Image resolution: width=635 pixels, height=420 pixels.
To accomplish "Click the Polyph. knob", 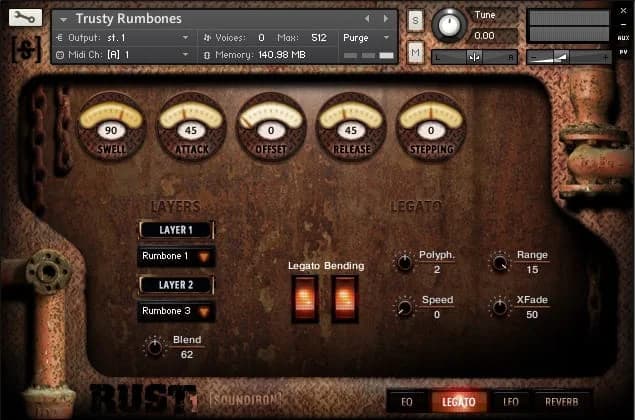I will [404, 262].
